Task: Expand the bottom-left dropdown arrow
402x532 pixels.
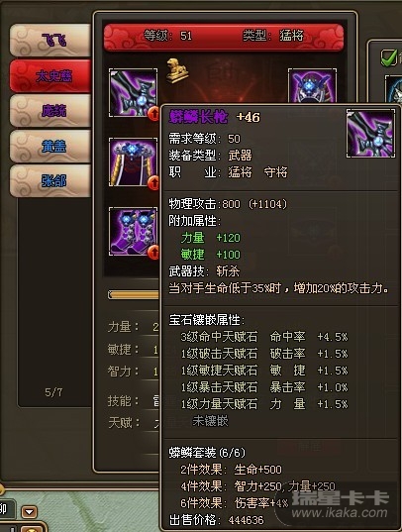Action: pos(29,511)
